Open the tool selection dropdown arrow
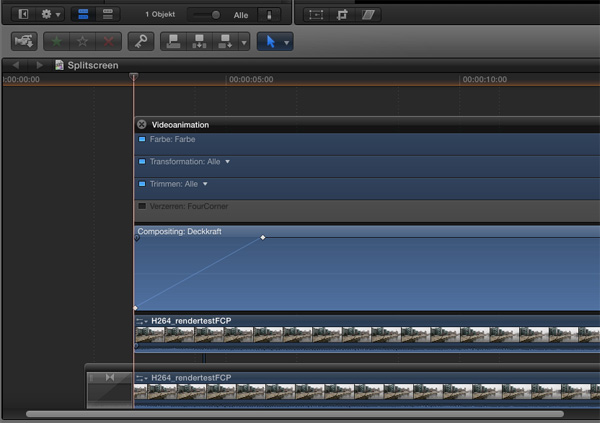 [x=287, y=42]
